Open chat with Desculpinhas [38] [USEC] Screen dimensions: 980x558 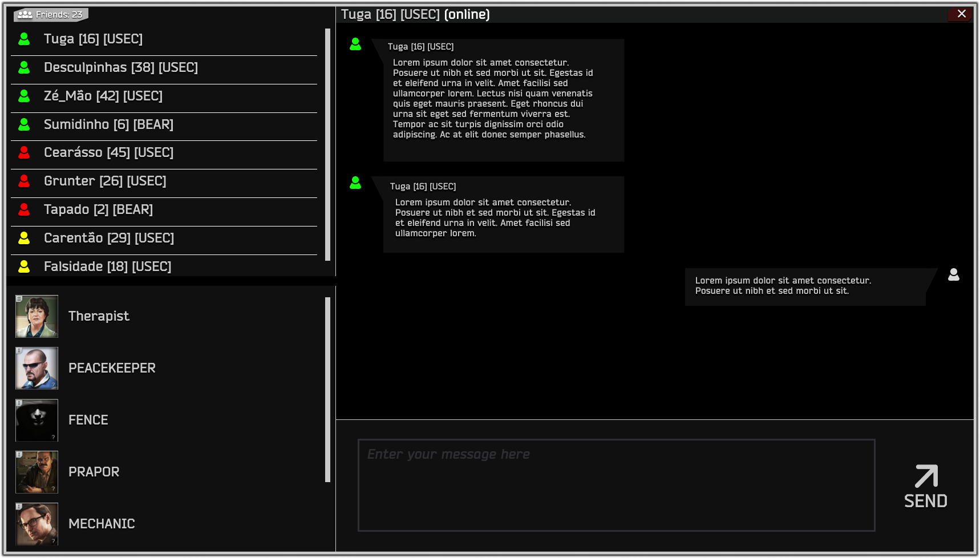(121, 67)
